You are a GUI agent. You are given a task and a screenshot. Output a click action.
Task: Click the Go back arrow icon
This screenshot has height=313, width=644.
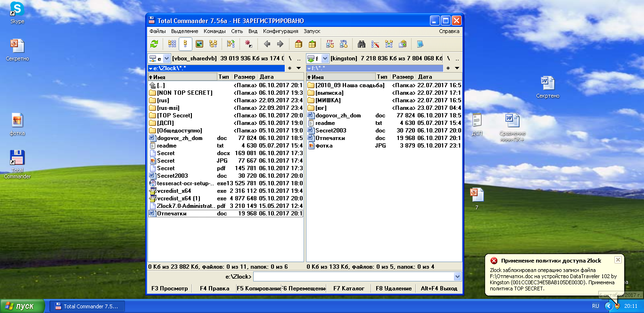point(267,44)
